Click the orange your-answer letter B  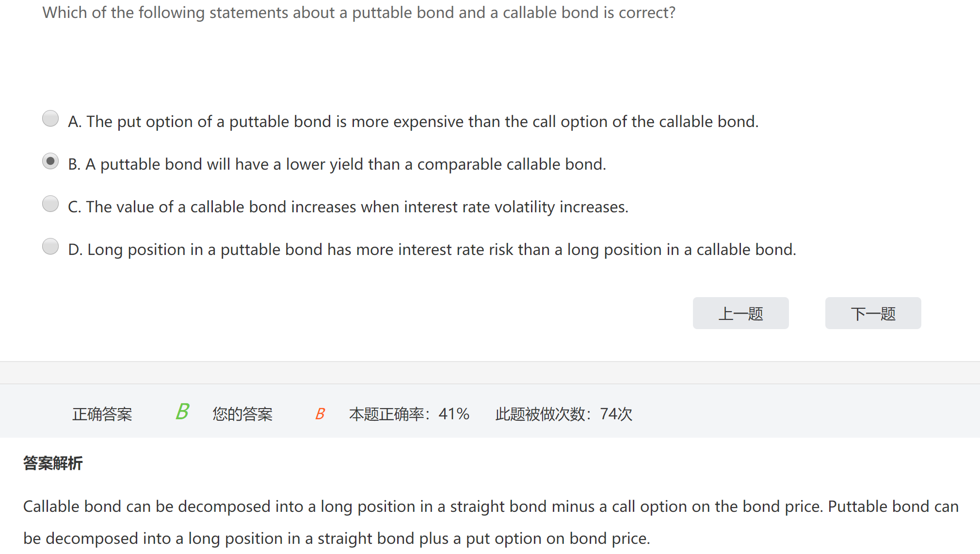(x=320, y=414)
